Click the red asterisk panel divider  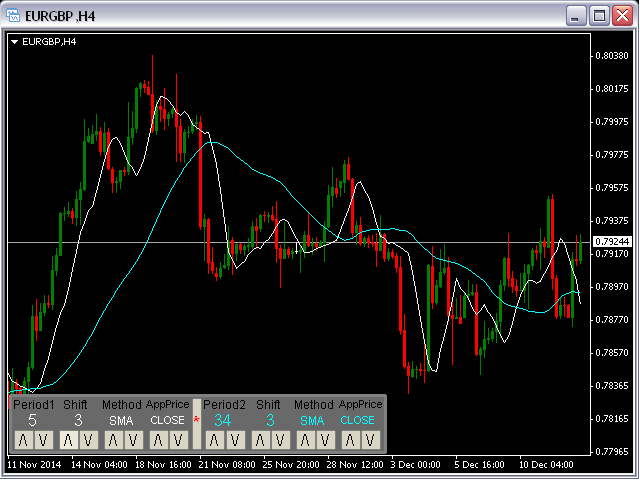[x=196, y=420]
